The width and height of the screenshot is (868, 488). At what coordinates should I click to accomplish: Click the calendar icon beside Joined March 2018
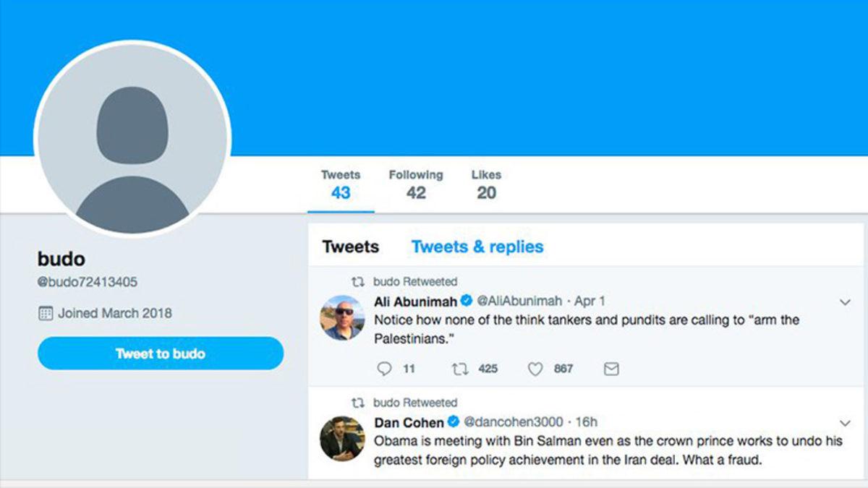tap(45, 312)
